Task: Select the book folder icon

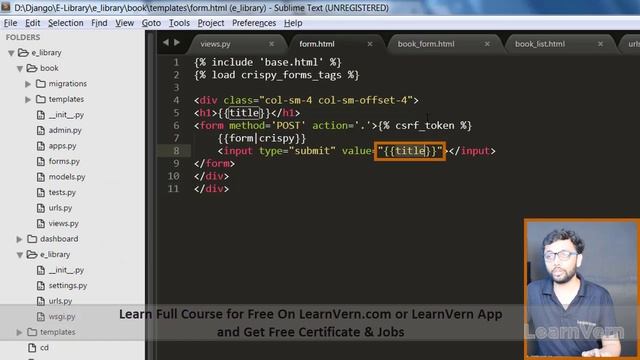Action: click(32, 68)
